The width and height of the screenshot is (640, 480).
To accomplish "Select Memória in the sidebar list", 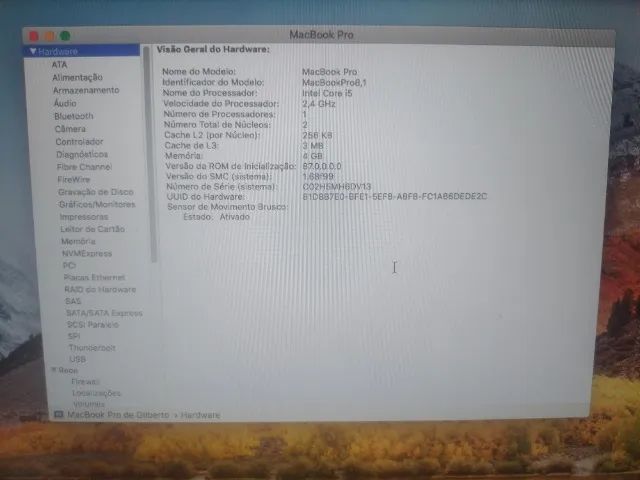I will pos(78,241).
